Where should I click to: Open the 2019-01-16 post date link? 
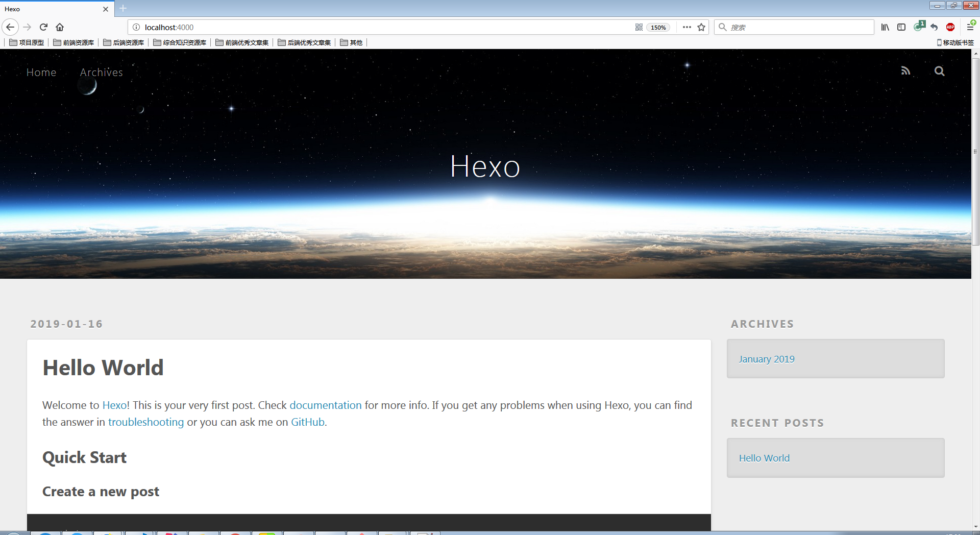[x=66, y=324]
